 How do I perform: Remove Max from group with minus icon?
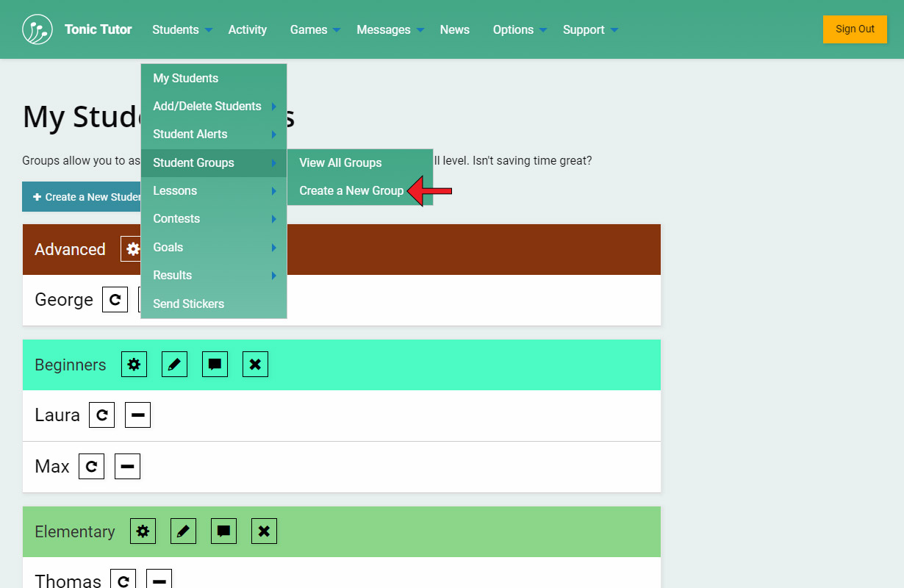(x=127, y=467)
